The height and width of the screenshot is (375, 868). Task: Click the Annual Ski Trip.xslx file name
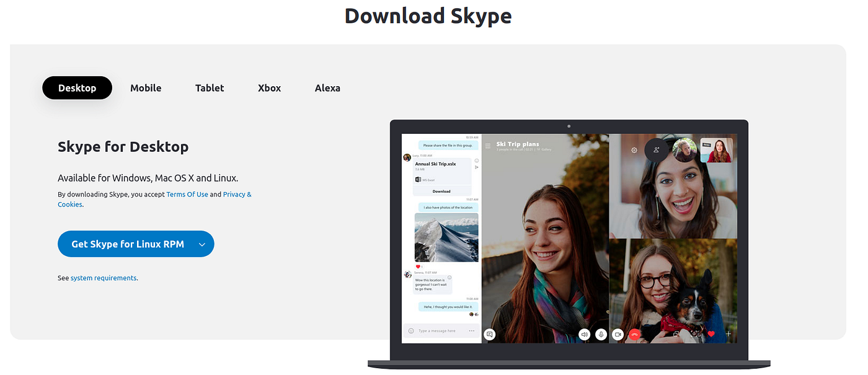pyautogui.click(x=436, y=164)
